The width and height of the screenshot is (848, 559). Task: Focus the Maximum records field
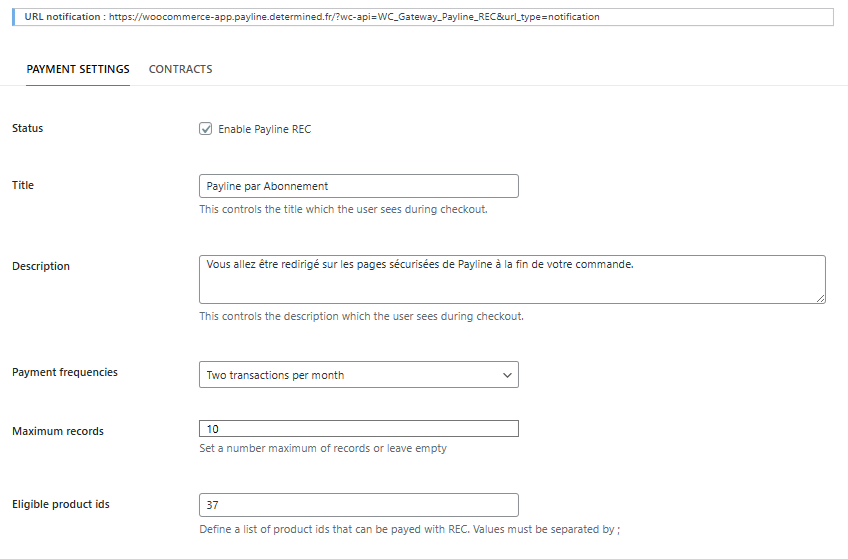(359, 429)
